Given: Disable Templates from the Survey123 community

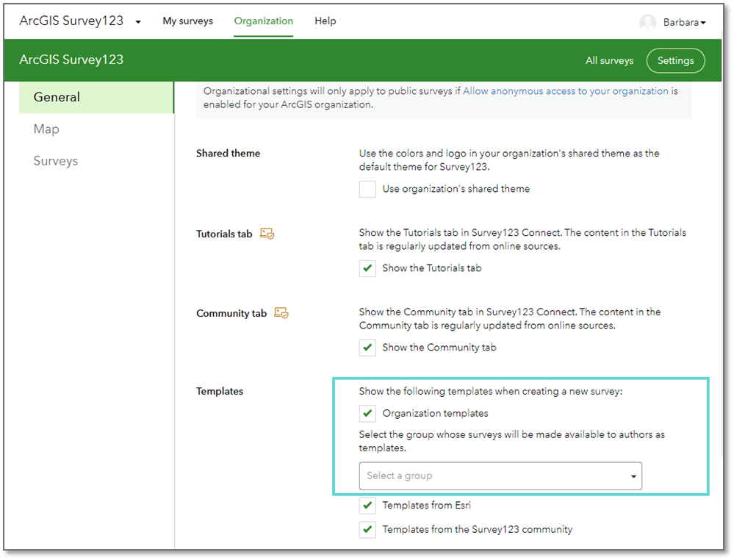Looking at the screenshot, I should [x=367, y=529].
